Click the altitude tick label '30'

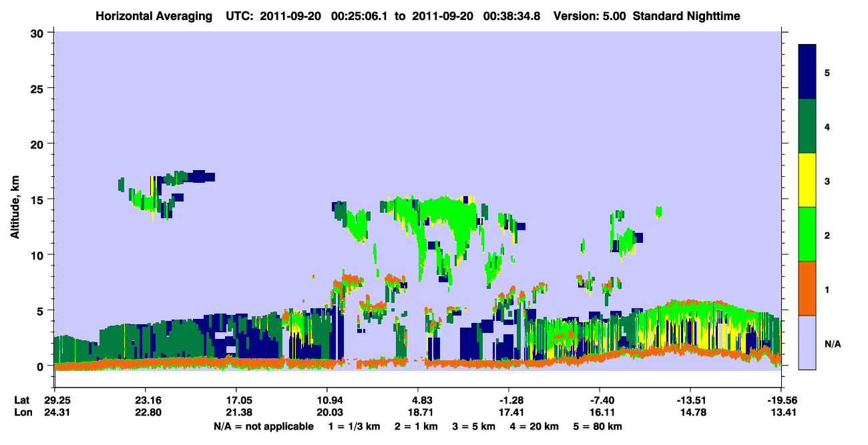pyautogui.click(x=39, y=33)
